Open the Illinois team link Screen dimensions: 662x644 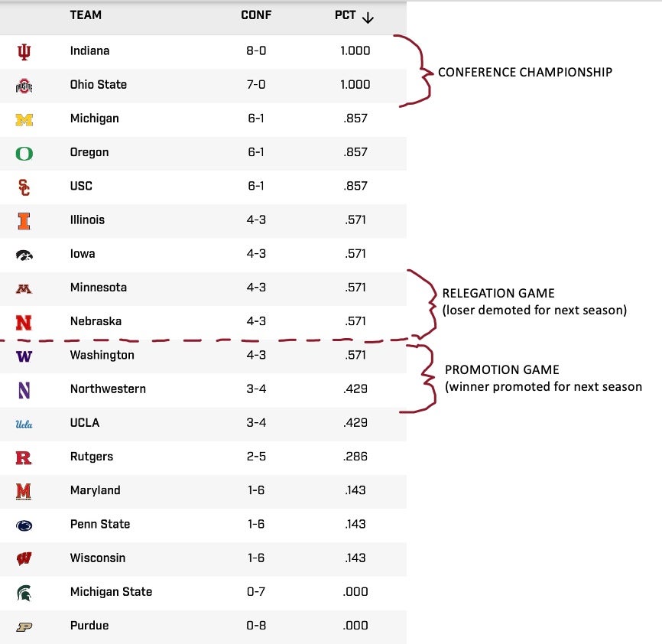coord(87,220)
